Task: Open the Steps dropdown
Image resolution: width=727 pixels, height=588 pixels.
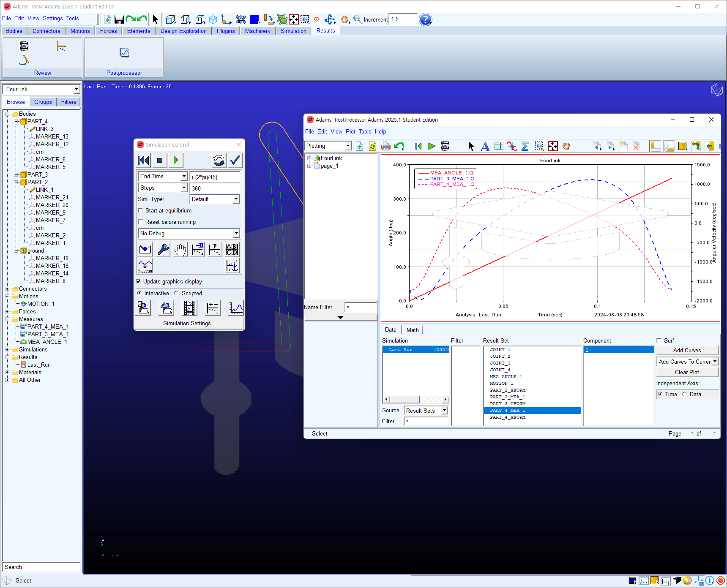Action: 184,188
